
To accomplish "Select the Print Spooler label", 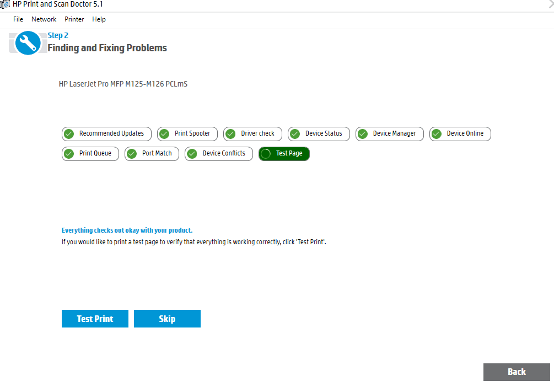I will tap(192, 133).
